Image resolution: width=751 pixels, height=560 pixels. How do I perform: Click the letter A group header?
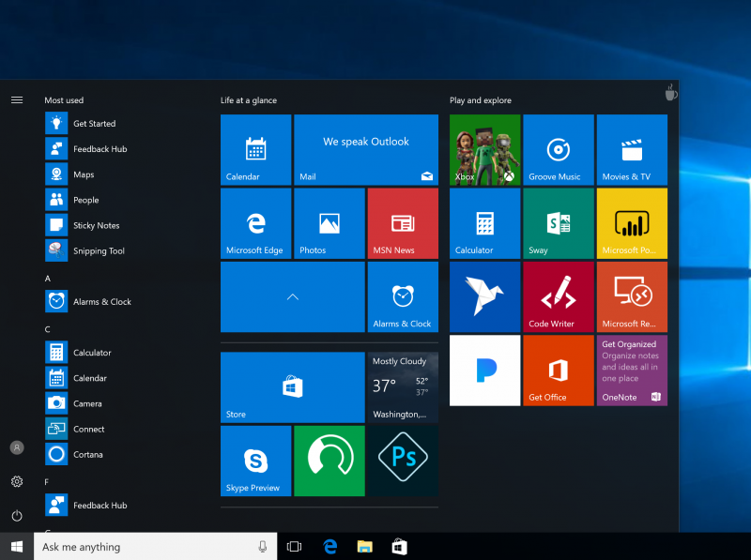pos(48,279)
